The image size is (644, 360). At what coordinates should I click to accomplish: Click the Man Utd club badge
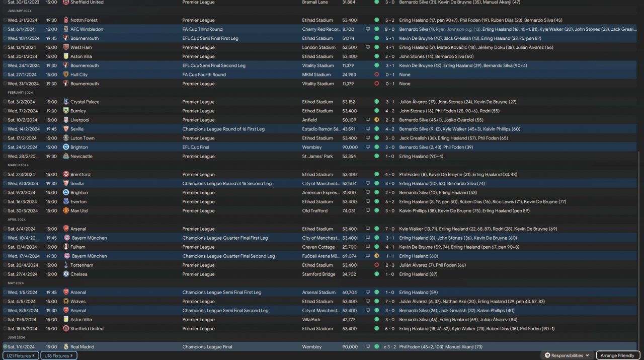[x=66, y=210]
